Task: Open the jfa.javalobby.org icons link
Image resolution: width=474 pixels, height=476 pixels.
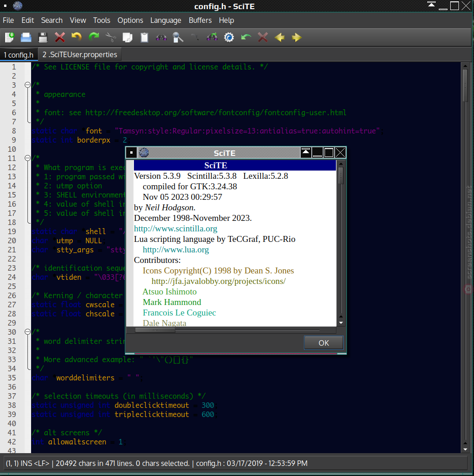Action: pos(218,281)
